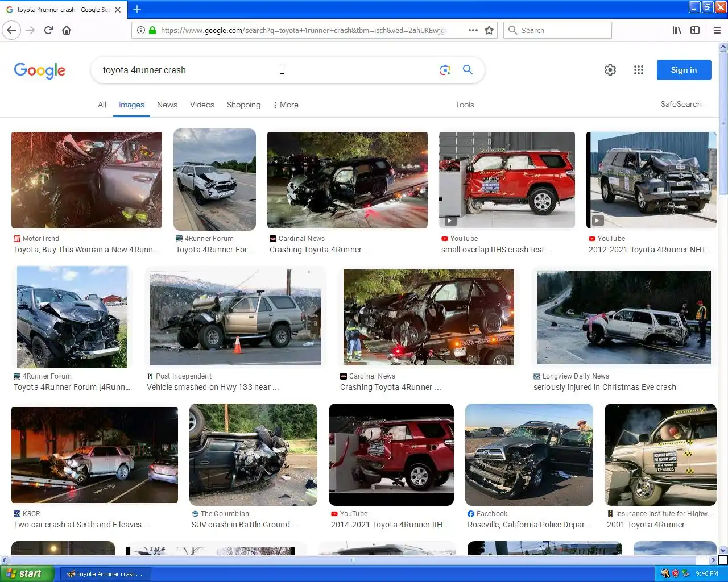Search by image with Google Lens icon
Screen dimensions: 728x582
(445, 70)
